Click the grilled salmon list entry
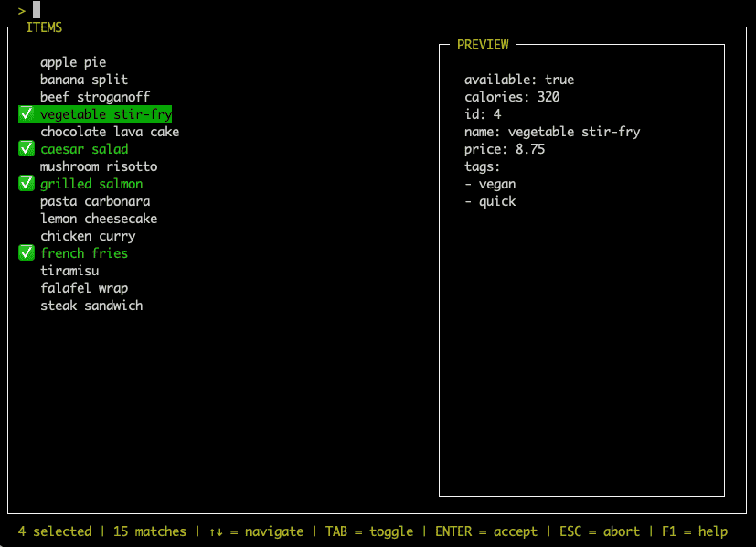Viewport: 756px width, 547px height. [91, 184]
